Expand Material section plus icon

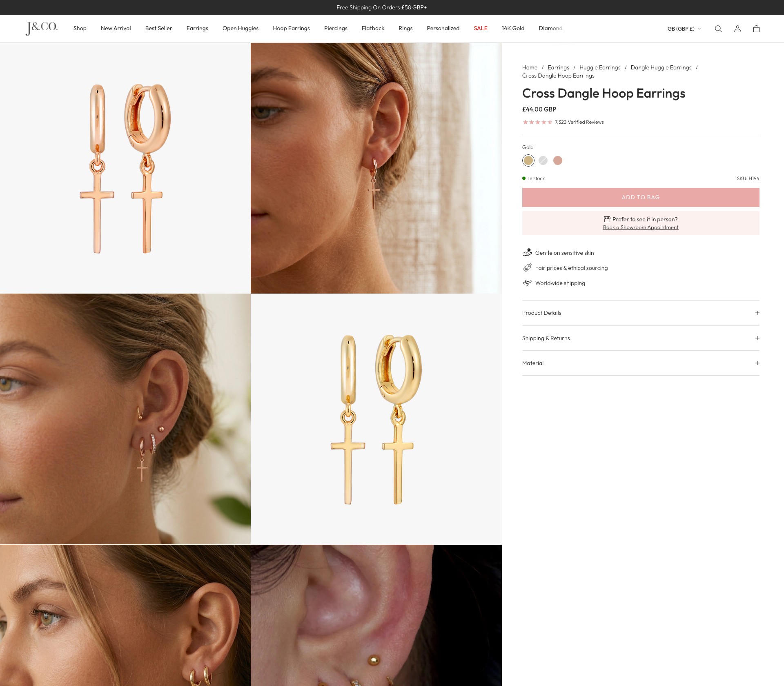click(757, 363)
